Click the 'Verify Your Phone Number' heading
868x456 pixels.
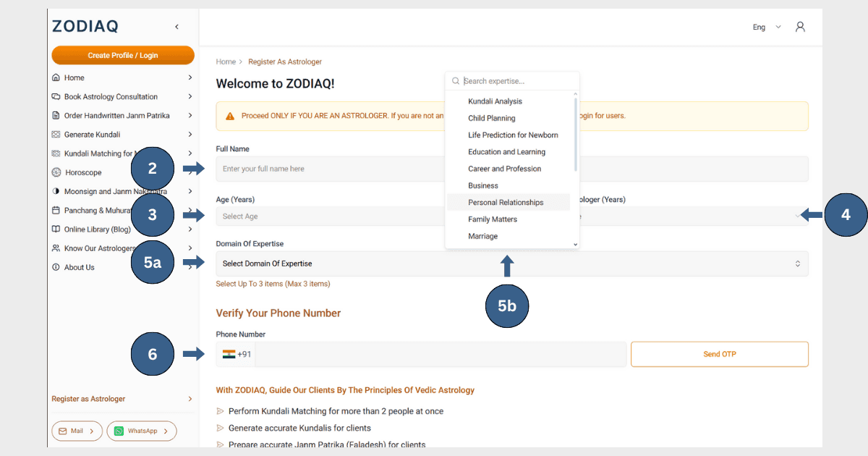click(278, 313)
